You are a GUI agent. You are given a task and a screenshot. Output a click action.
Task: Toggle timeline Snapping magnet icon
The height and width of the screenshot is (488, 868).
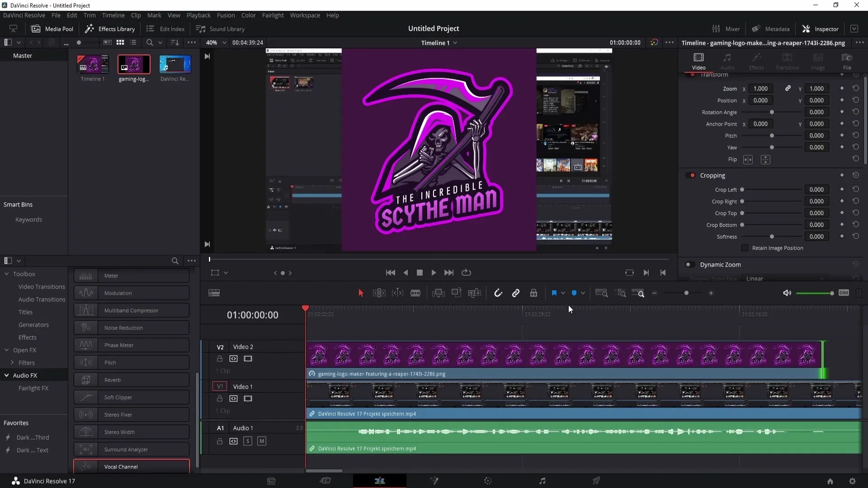point(498,293)
